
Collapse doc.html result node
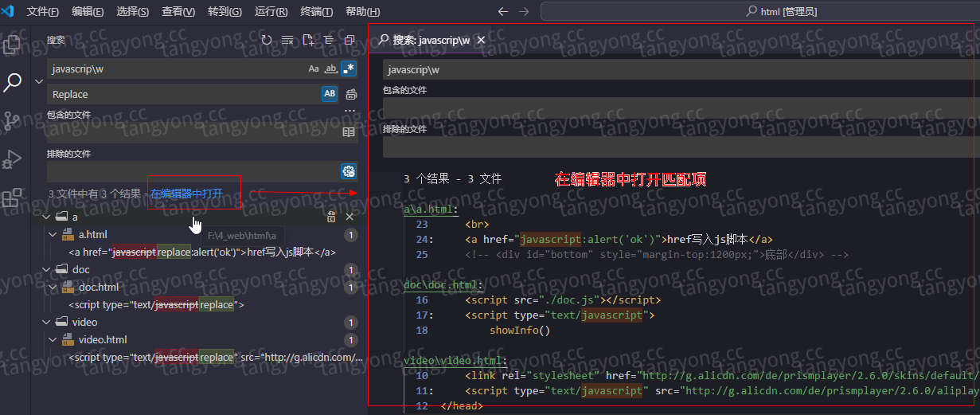click(53, 288)
